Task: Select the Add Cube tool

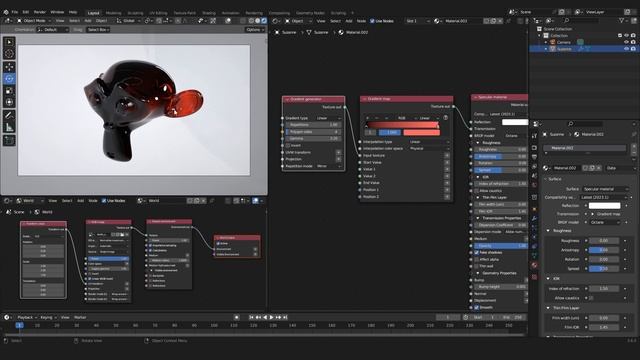Action: (9, 141)
